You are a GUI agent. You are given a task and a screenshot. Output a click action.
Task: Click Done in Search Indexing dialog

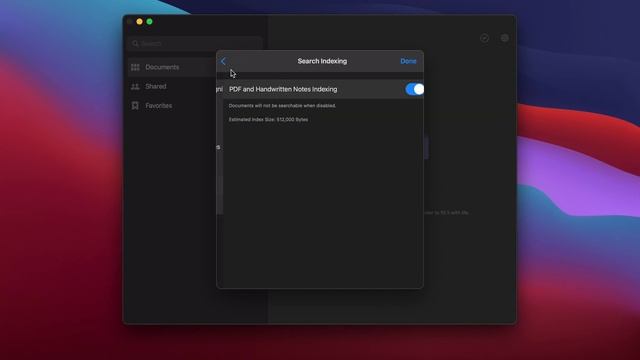coord(408,61)
